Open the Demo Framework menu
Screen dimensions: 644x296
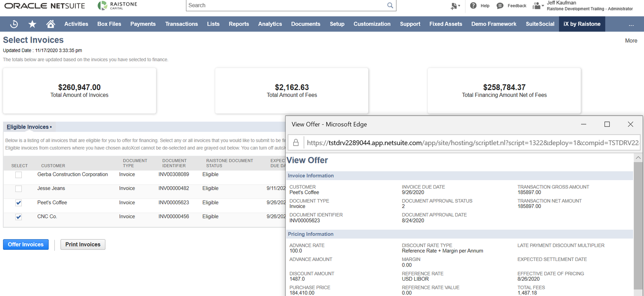click(494, 24)
